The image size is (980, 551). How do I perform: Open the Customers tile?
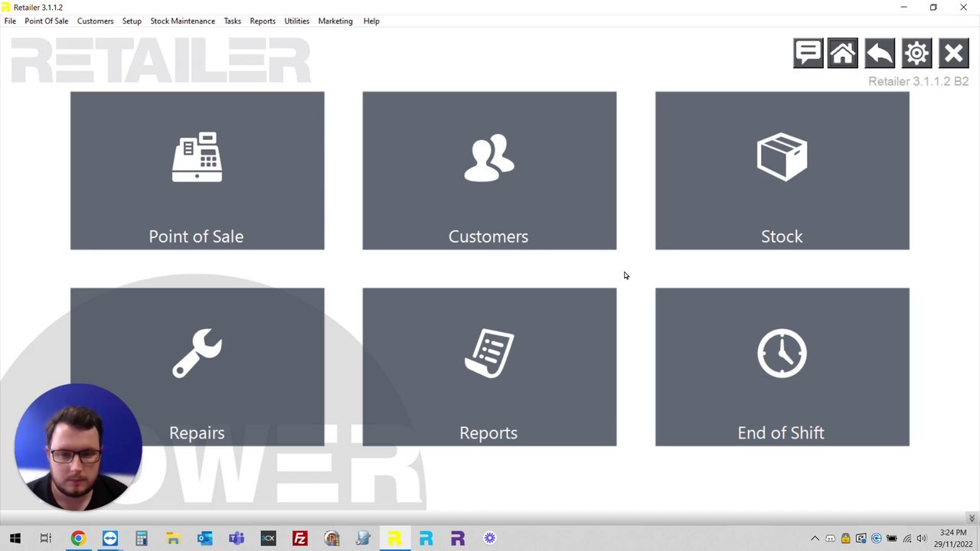pyautogui.click(x=489, y=171)
